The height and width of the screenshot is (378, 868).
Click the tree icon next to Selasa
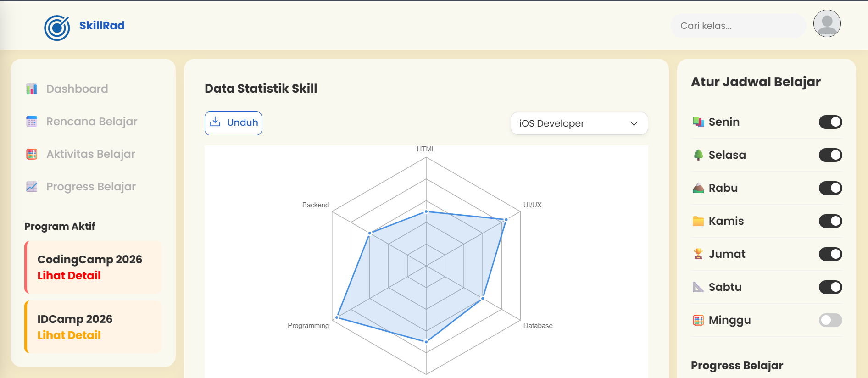tap(698, 155)
